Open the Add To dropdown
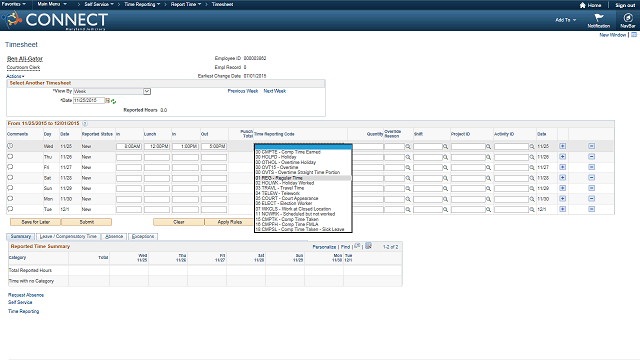The width and height of the screenshot is (640, 360). pyautogui.click(x=566, y=20)
